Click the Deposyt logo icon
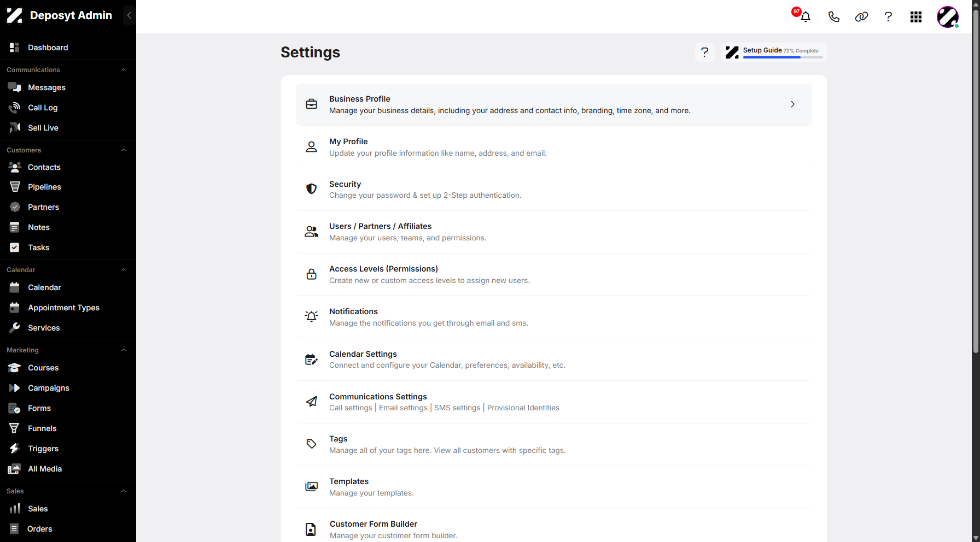980x542 pixels. point(14,15)
